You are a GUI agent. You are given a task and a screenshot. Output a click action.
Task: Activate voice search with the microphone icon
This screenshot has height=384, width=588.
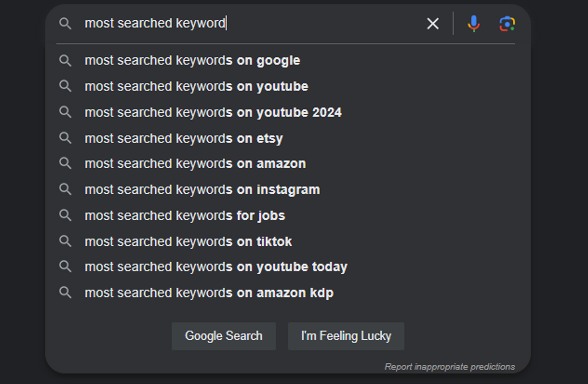[474, 23]
